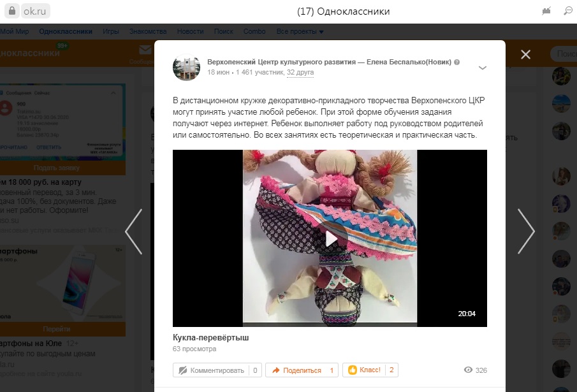577x392 pixels.
Task: Click the eye views icon next to 326
Action: click(x=468, y=370)
